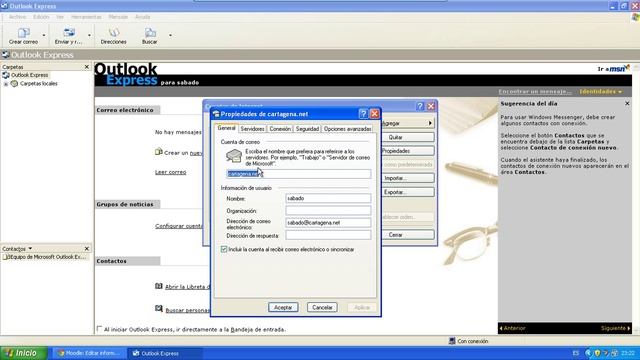This screenshot has width=640, height=360.
Task: Open Encontrar un mensaje link
Action: 535,91
